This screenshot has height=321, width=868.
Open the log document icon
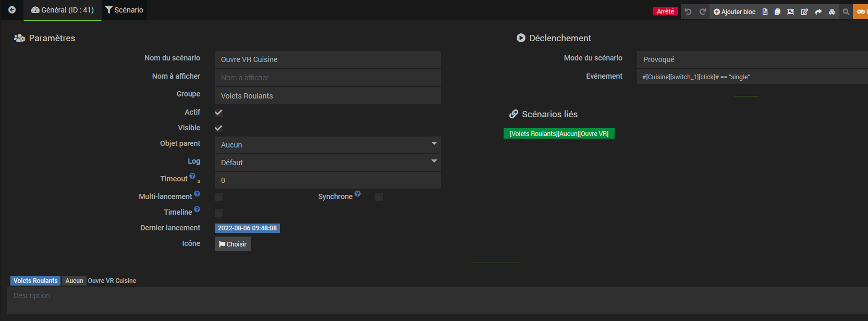click(x=765, y=11)
